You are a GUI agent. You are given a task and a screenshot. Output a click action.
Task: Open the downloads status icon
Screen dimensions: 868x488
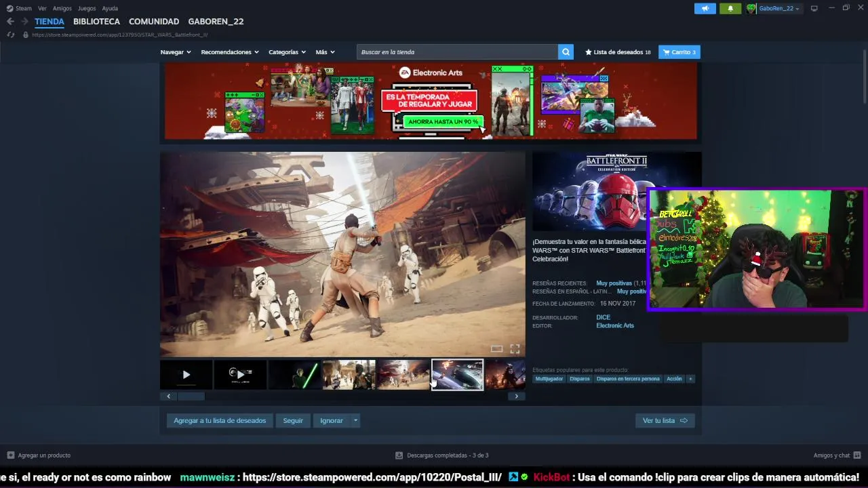[399, 455]
